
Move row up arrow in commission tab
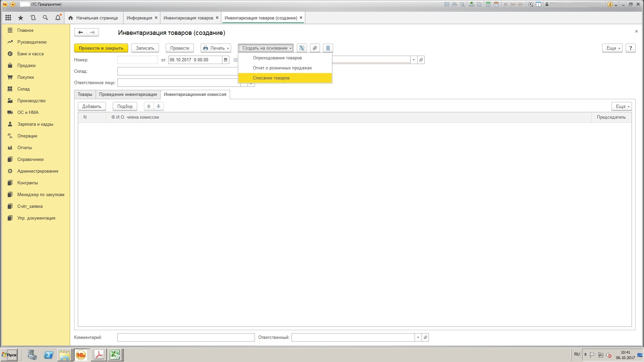click(x=149, y=106)
